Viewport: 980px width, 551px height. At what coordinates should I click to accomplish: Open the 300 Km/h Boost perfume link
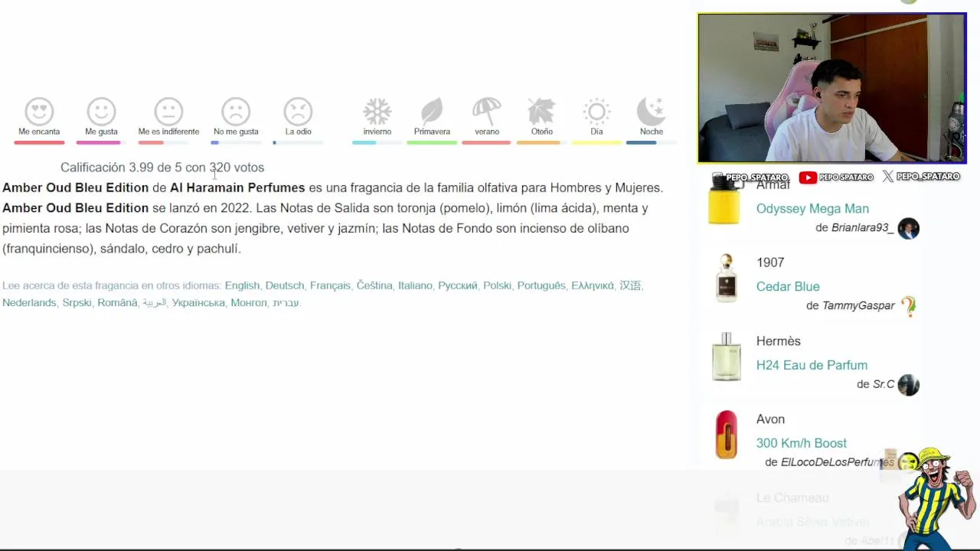tap(802, 443)
